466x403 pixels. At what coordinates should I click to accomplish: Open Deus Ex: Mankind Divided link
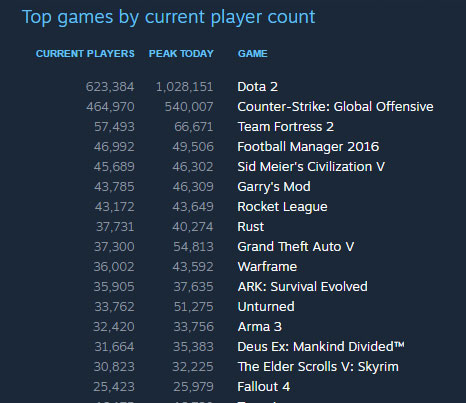point(321,347)
